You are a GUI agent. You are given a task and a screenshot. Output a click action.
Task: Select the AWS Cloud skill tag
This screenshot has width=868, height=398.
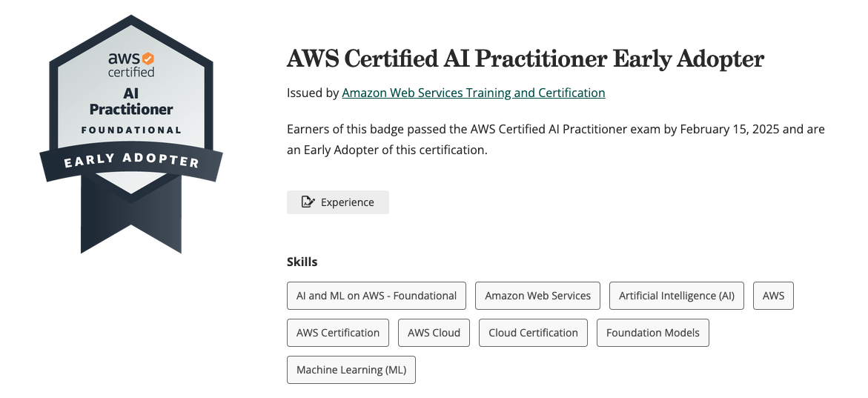(x=434, y=333)
